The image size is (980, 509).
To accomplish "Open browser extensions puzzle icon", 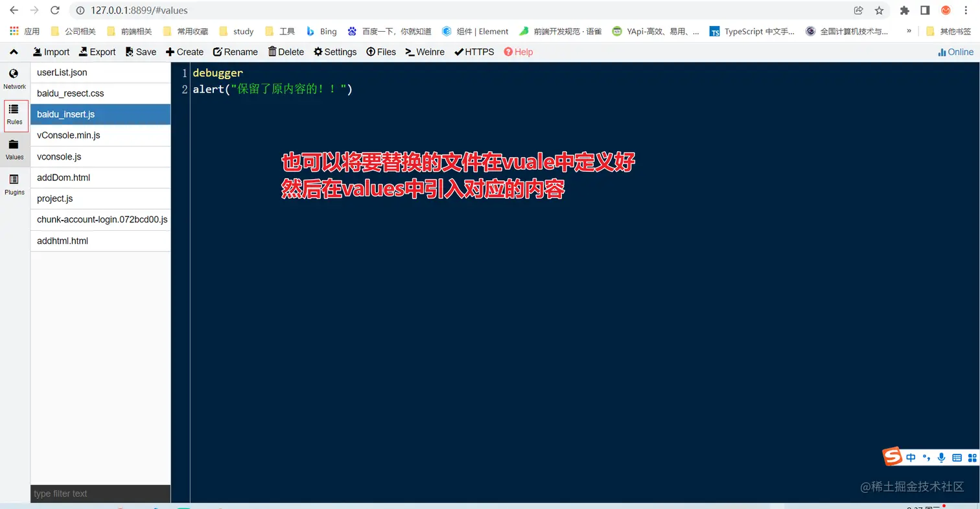I will point(905,10).
